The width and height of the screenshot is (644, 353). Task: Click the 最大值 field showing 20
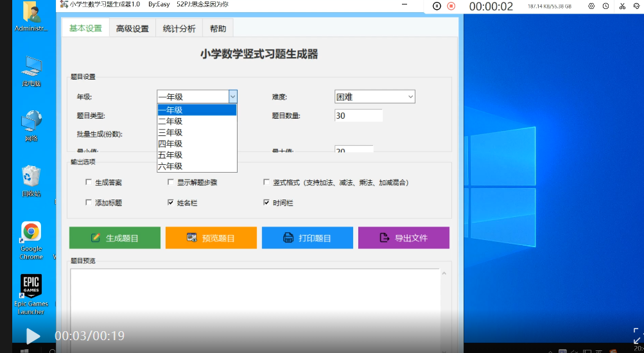(354, 149)
